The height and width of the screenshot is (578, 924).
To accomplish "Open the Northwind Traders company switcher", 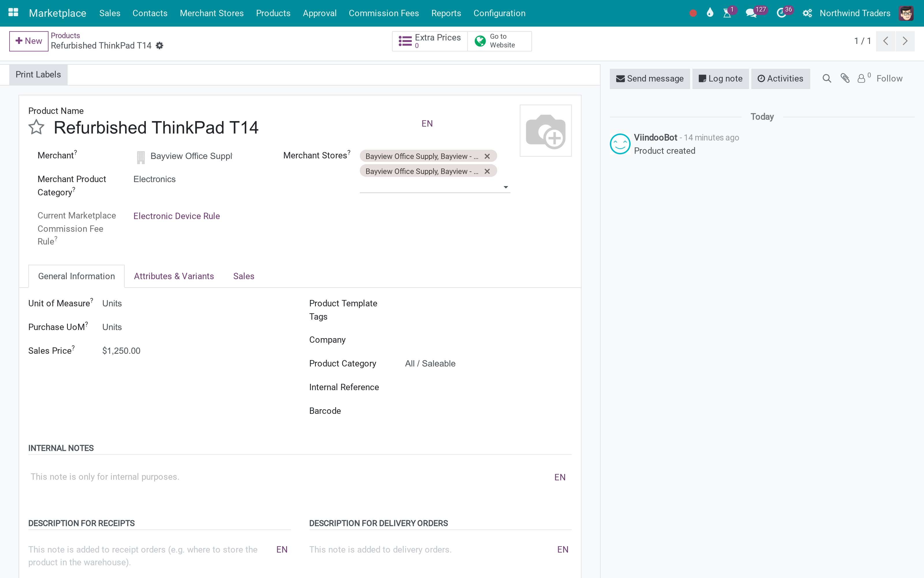I will 855,13.
